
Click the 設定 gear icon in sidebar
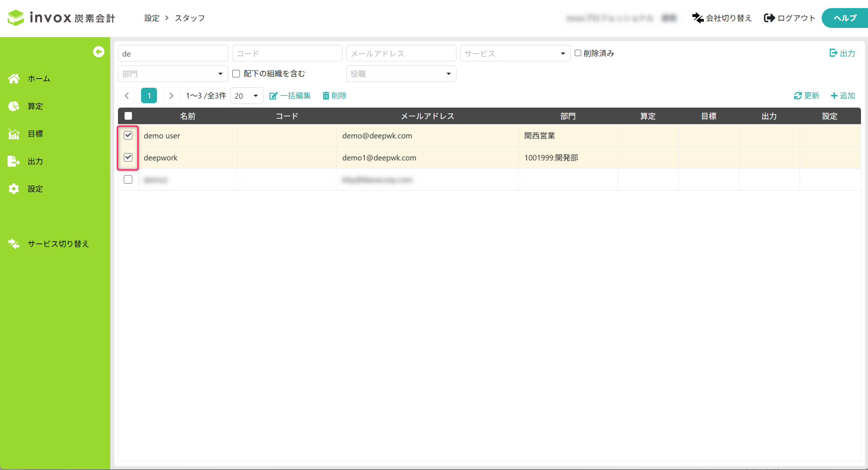14,189
